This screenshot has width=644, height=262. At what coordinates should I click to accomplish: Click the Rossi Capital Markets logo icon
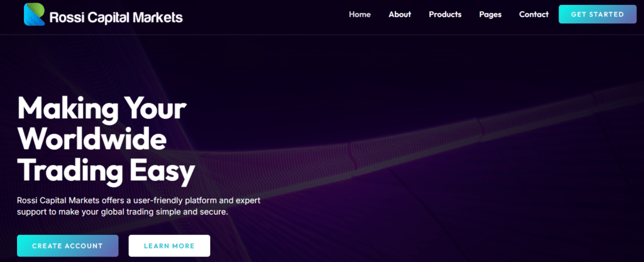(x=35, y=14)
